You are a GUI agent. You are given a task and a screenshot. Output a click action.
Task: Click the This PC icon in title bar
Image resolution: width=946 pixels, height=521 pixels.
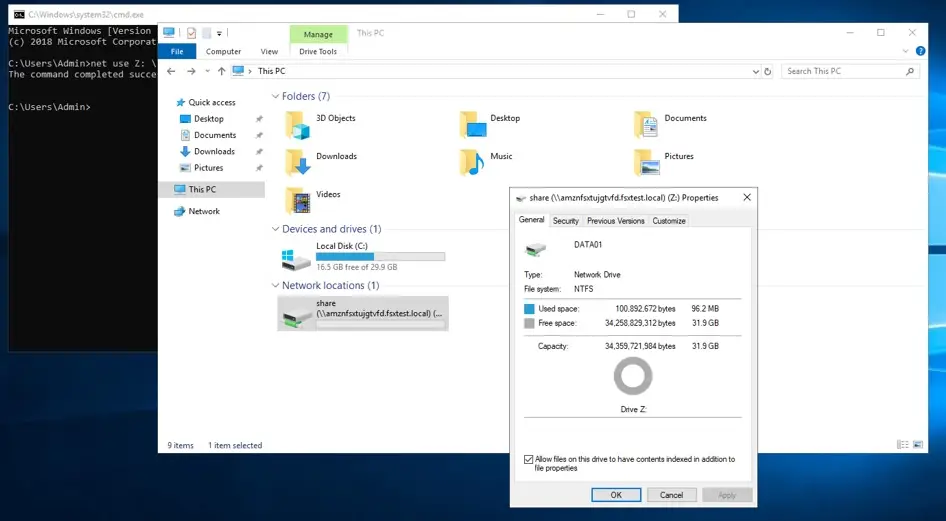[169, 33]
